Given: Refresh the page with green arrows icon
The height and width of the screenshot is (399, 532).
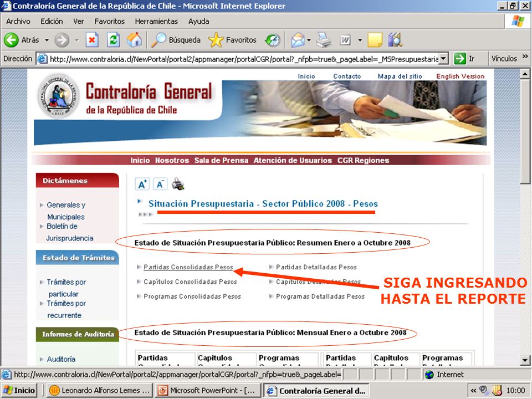Looking at the screenshot, I should click(113, 40).
